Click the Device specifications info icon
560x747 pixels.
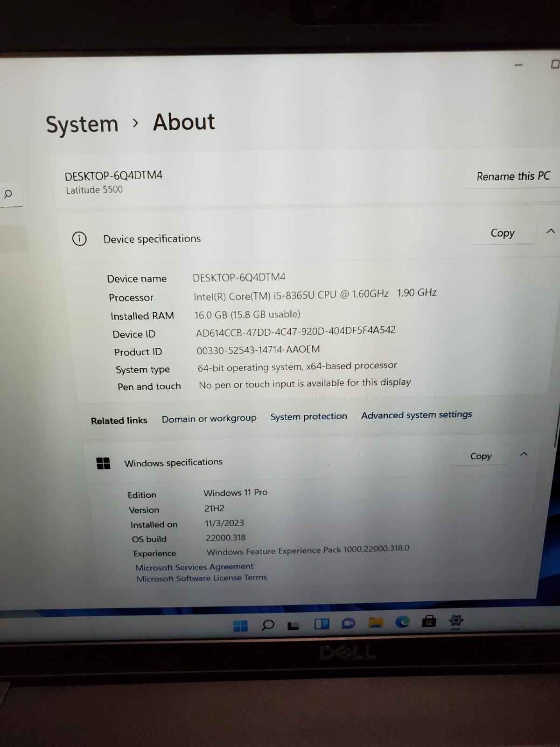click(79, 239)
